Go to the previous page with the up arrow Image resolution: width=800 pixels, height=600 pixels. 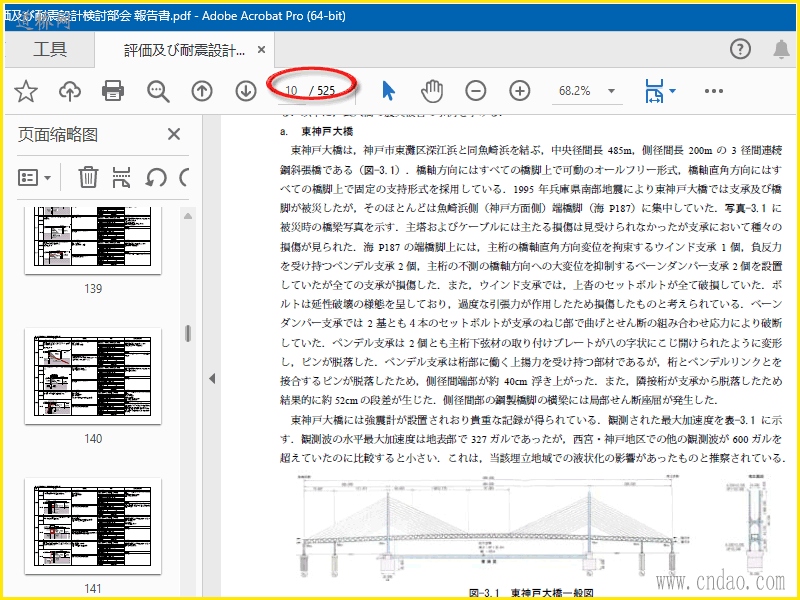click(202, 91)
